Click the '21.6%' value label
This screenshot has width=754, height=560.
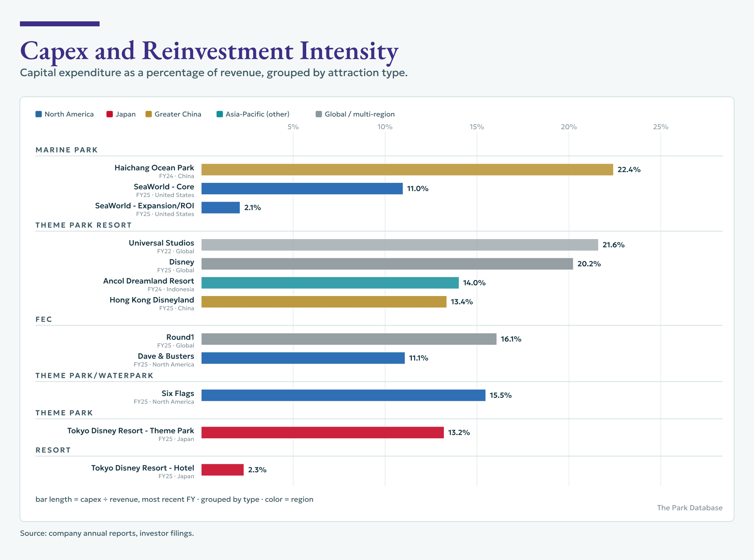pos(614,245)
